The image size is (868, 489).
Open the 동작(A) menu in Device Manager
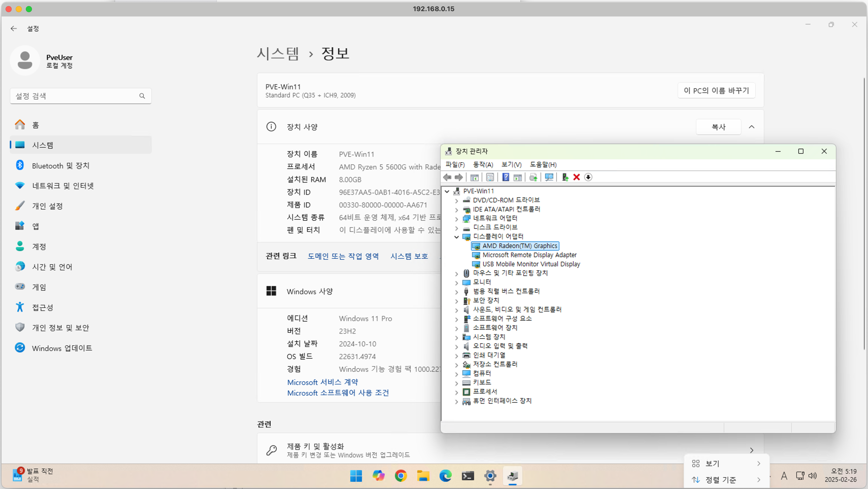[x=483, y=165]
